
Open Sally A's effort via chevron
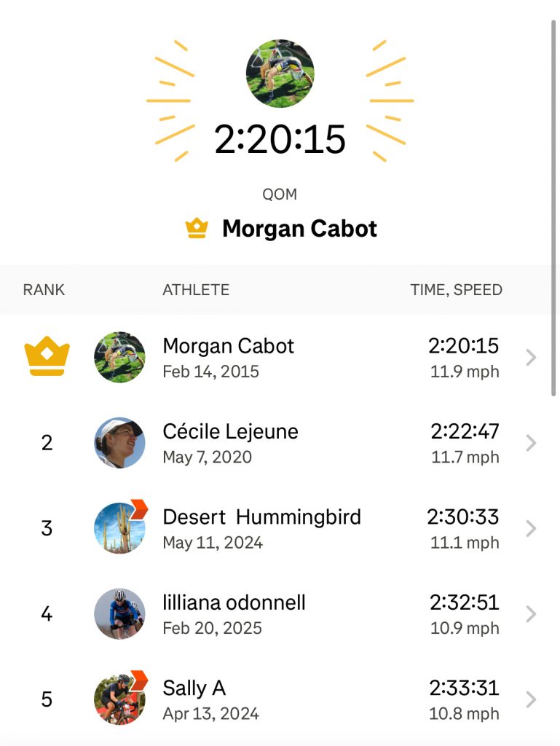(531, 699)
